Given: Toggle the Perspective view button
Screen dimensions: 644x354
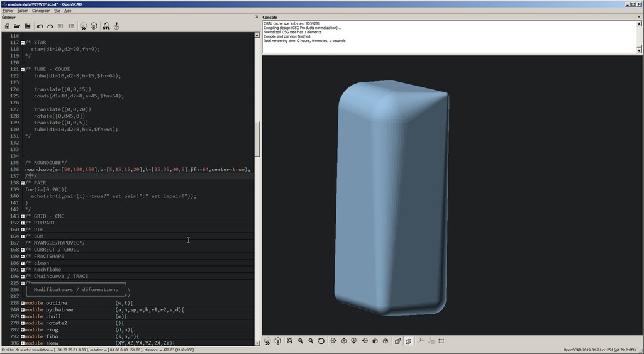Looking at the screenshot, I should pos(397,341).
